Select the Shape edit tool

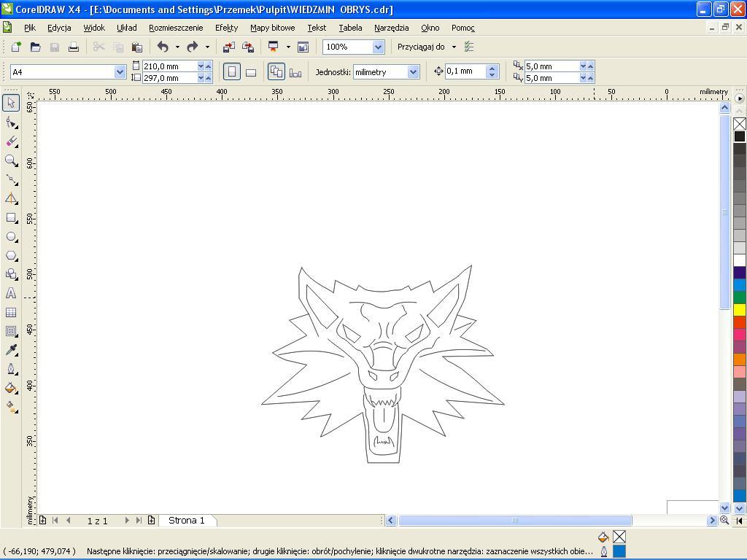(11, 122)
